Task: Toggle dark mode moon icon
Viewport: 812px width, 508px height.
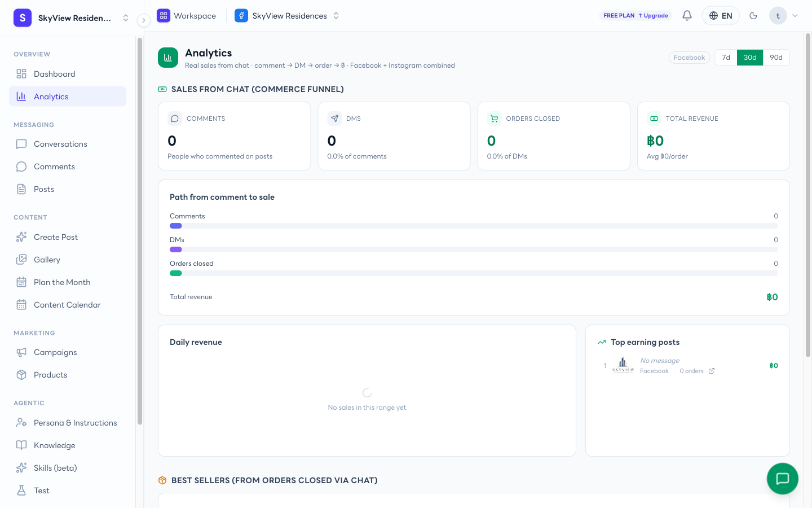Action: [753, 16]
